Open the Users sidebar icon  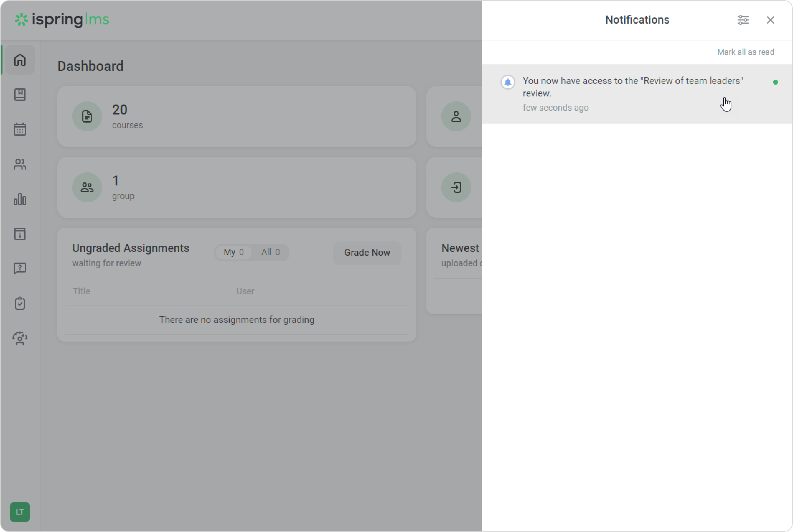[20, 165]
